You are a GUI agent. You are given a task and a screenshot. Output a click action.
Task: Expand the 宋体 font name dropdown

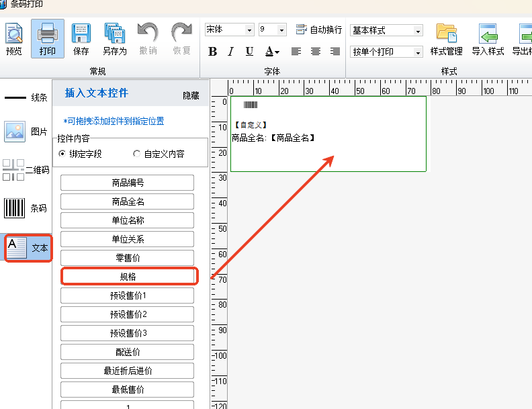tap(249, 30)
